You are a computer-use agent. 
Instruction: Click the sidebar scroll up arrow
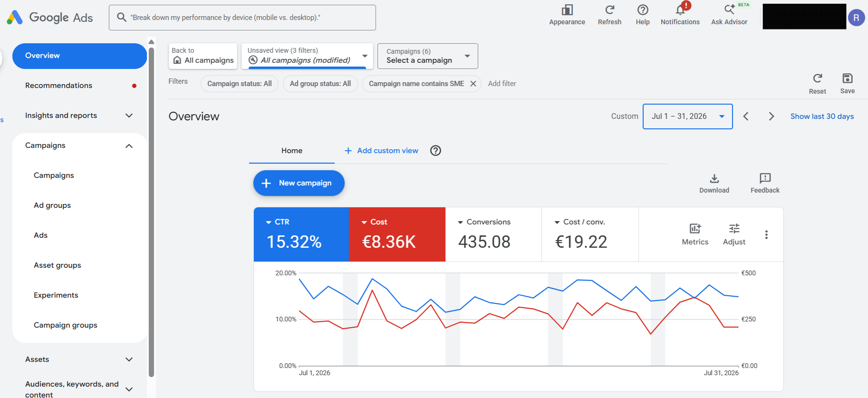click(x=151, y=42)
